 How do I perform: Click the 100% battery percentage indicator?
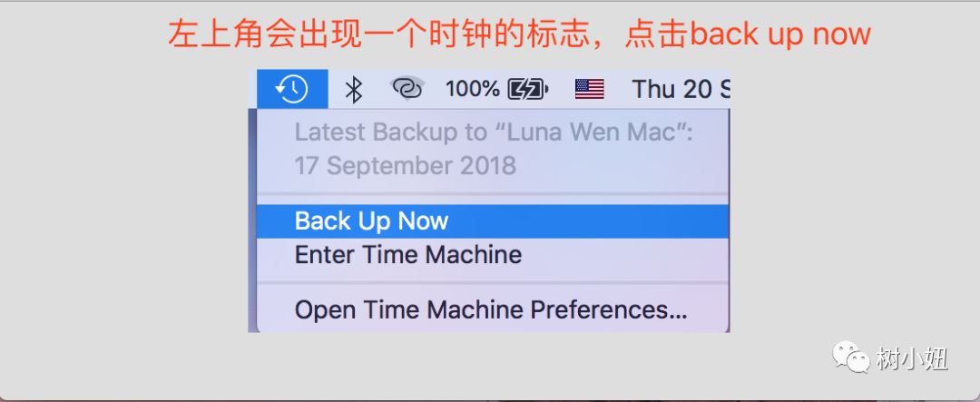tap(473, 90)
